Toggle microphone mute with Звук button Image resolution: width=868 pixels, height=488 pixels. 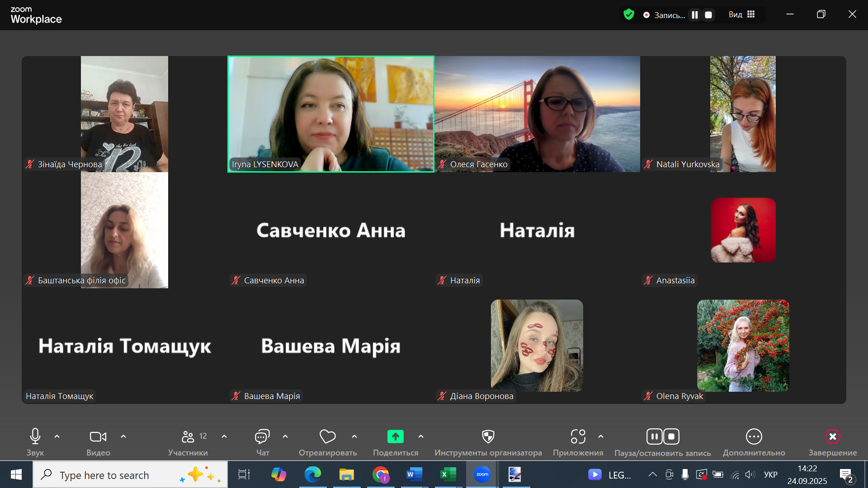(x=35, y=436)
